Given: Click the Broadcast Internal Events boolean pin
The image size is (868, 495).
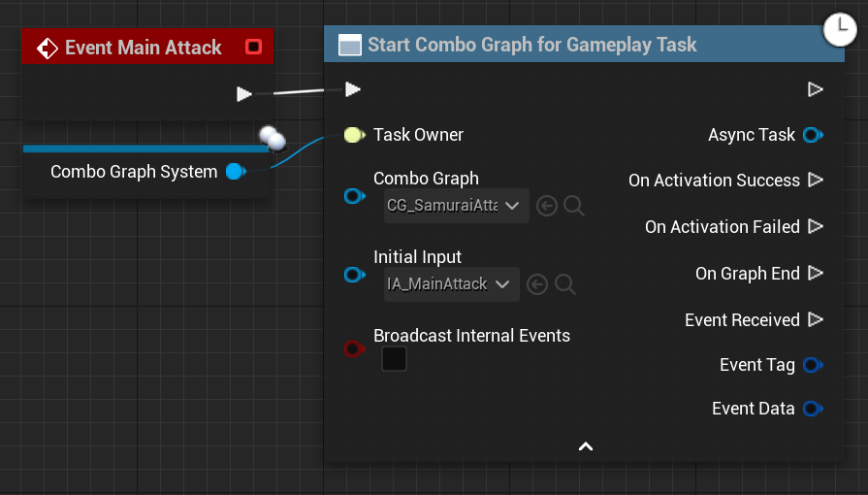Looking at the screenshot, I should (x=353, y=348).
